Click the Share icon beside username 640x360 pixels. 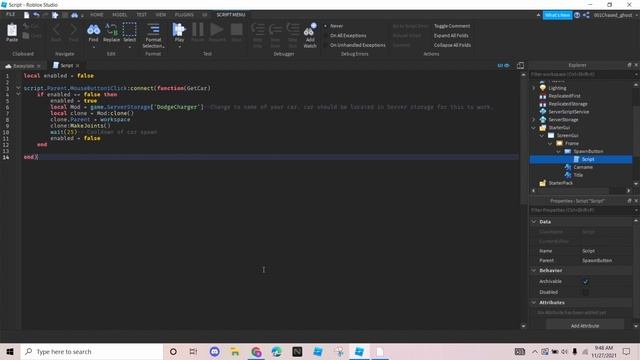[586, 15]
